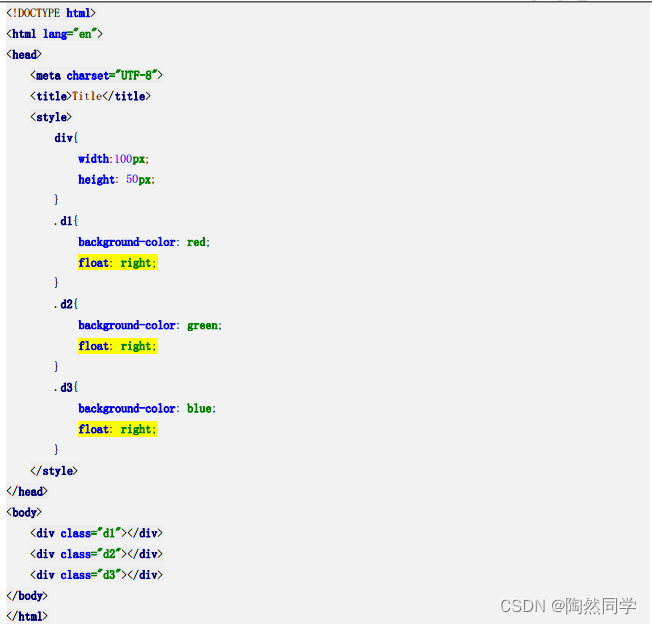
Task: Click the background-color: red; declaration
Action: [x=144, y=242]
